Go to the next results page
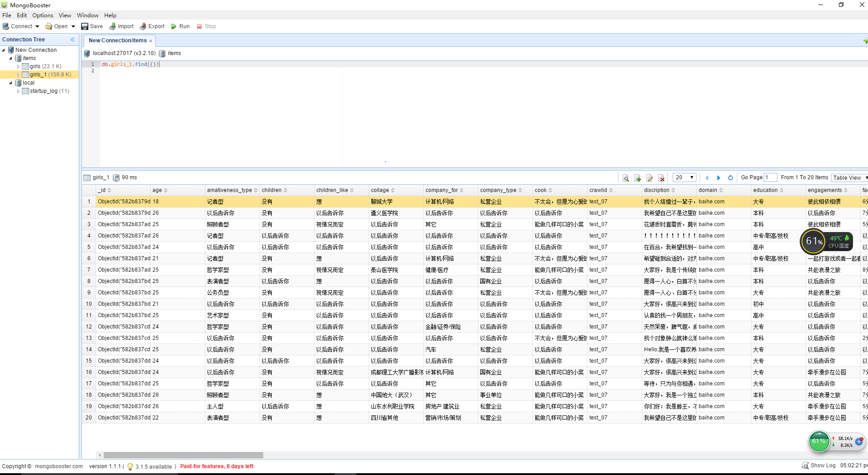Image resolution: width=868 pixels, height=475 pixels. (x=719, y=178)
